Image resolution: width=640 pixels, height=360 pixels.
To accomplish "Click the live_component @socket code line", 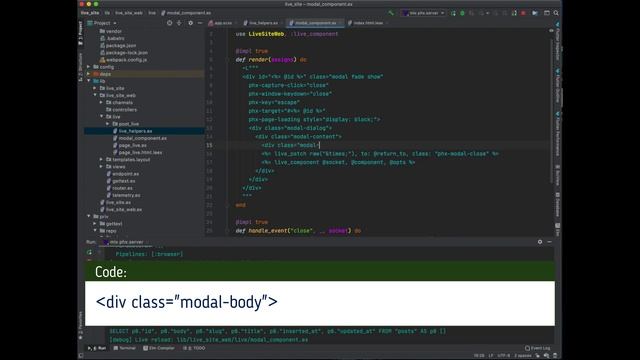I will click(x=338, y=162).
